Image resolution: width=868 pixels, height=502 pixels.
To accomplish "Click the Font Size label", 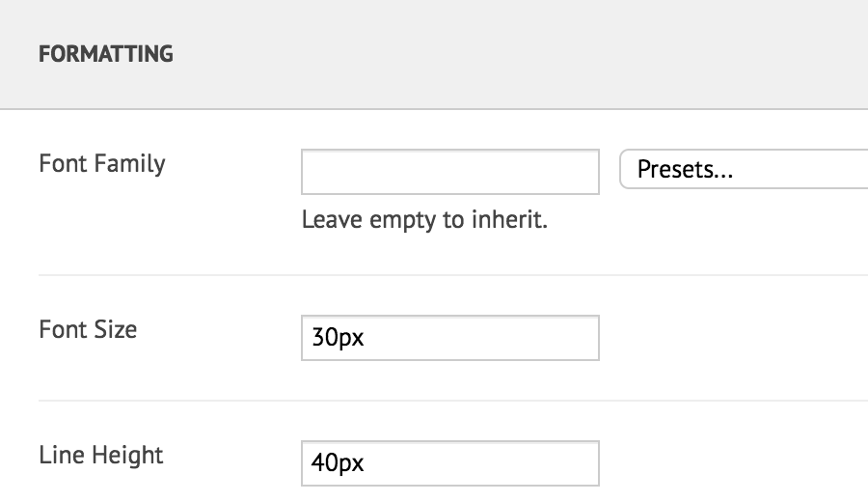I will (88, 330).
